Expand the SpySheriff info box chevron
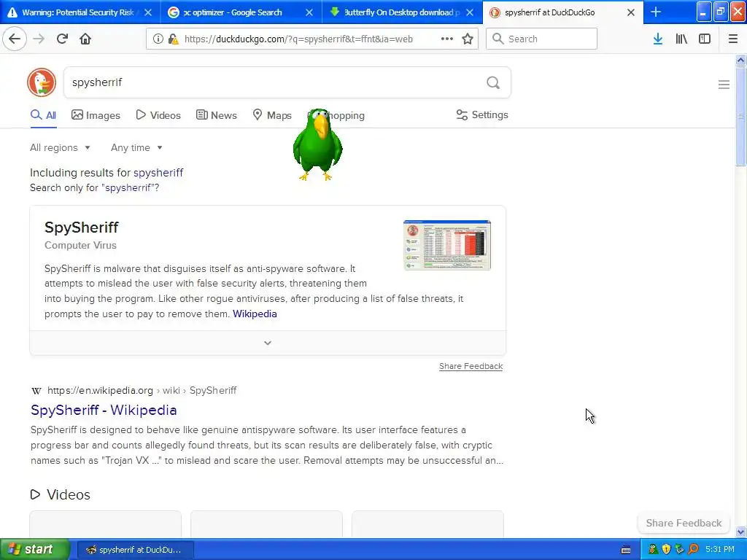 point(268,343)
